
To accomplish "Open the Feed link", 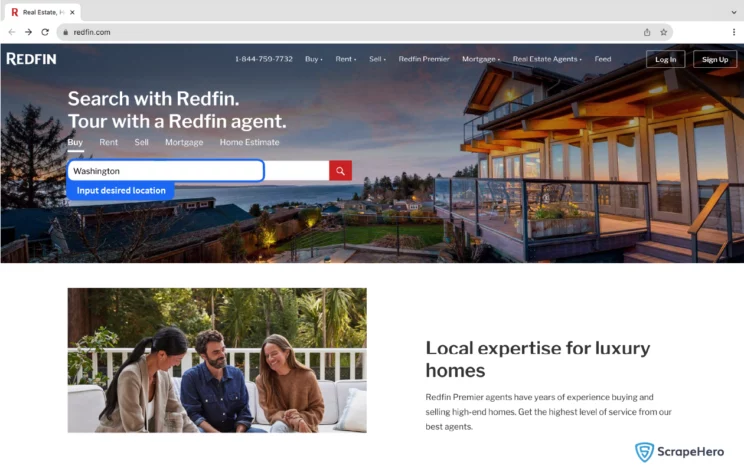I will tap(603, 59).
